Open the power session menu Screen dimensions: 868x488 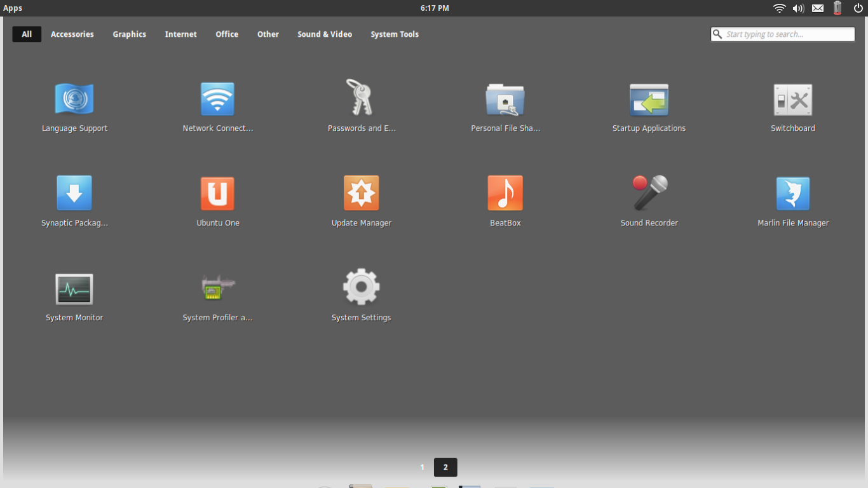tap(858, 8)
